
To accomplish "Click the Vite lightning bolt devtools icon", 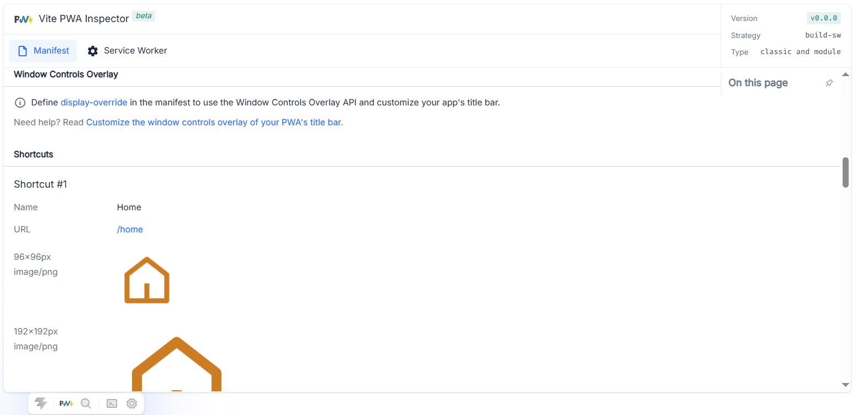I will [41, 403].
